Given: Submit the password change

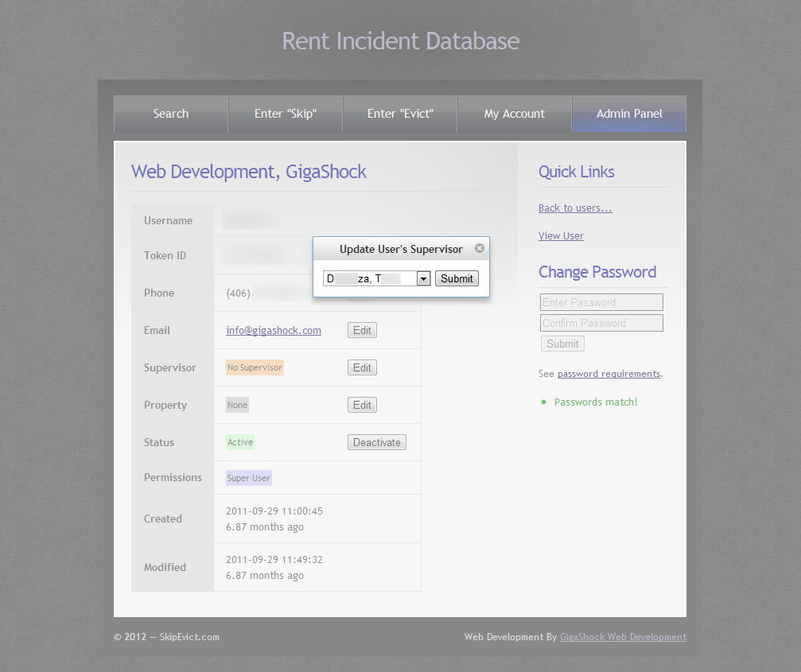Looking at the screenshot, I should point(562,344).
